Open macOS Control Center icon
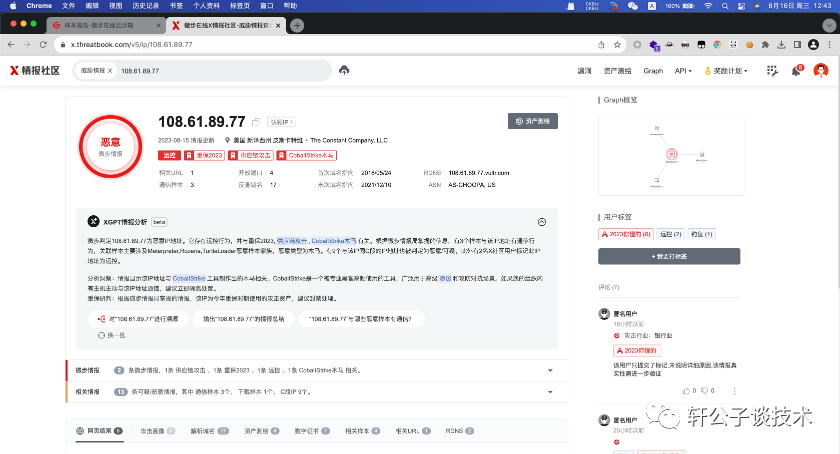The image size is (840, 454). [741, 6]
